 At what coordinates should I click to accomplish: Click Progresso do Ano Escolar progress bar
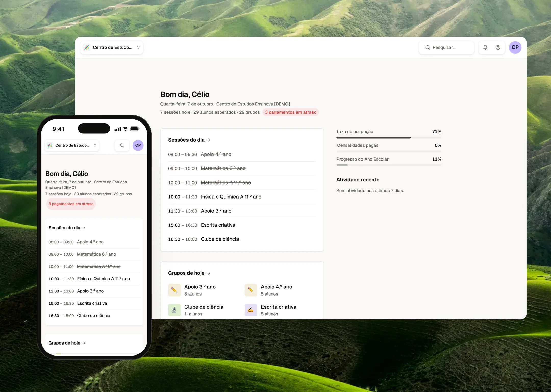tap(389, 165)
